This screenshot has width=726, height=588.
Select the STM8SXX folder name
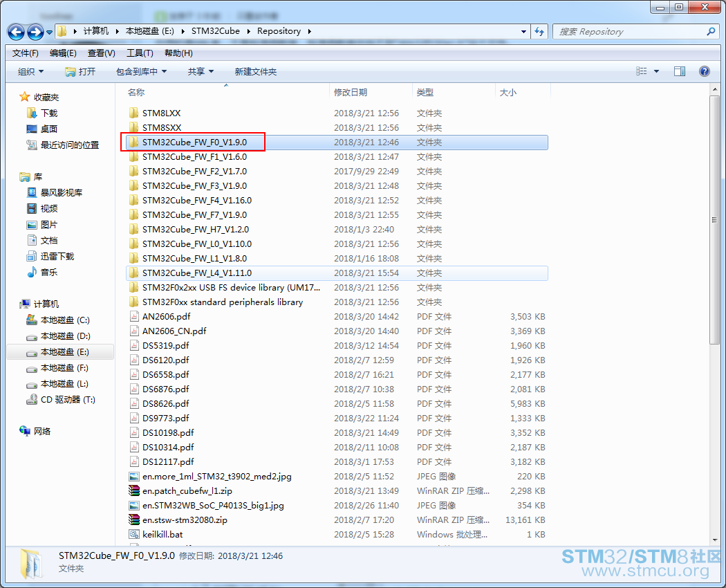162,127
